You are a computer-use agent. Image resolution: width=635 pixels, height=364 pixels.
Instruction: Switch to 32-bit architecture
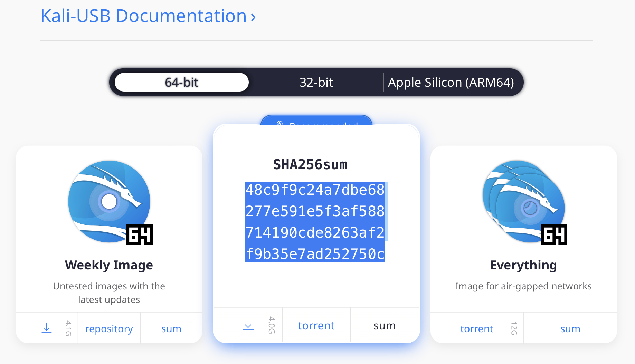click(316, 83)
